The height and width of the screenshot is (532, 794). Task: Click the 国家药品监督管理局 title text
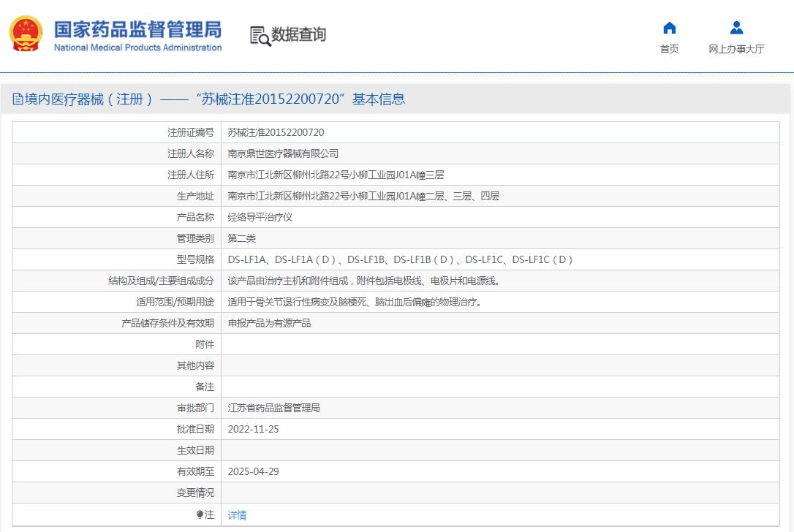pos(137,29)
